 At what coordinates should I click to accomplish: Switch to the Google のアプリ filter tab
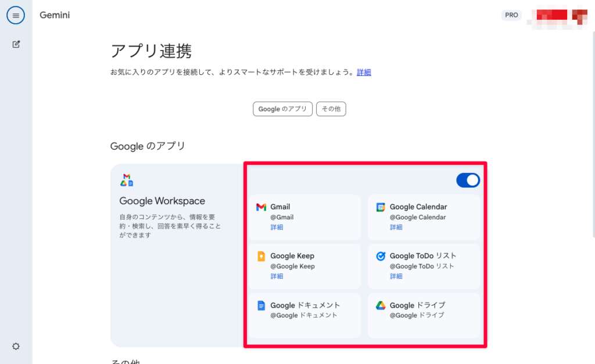(282, 109)
